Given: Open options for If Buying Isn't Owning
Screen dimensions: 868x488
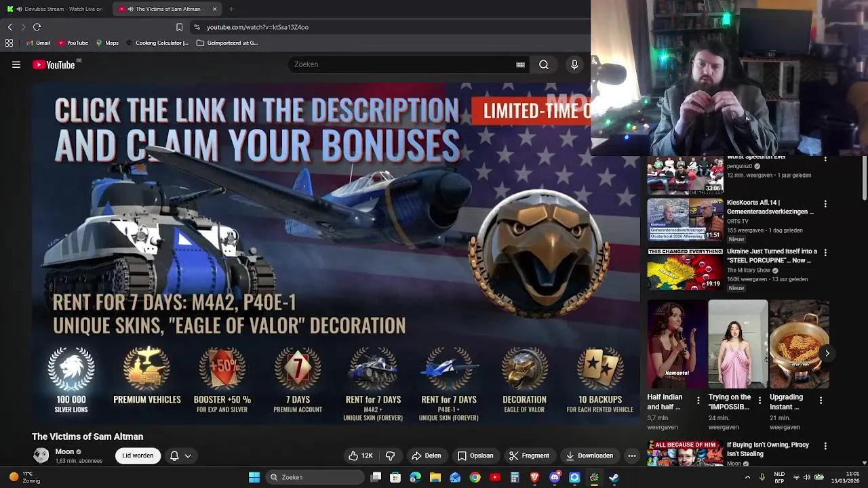Looking at the screenshot, I should [x=825, y=446].
